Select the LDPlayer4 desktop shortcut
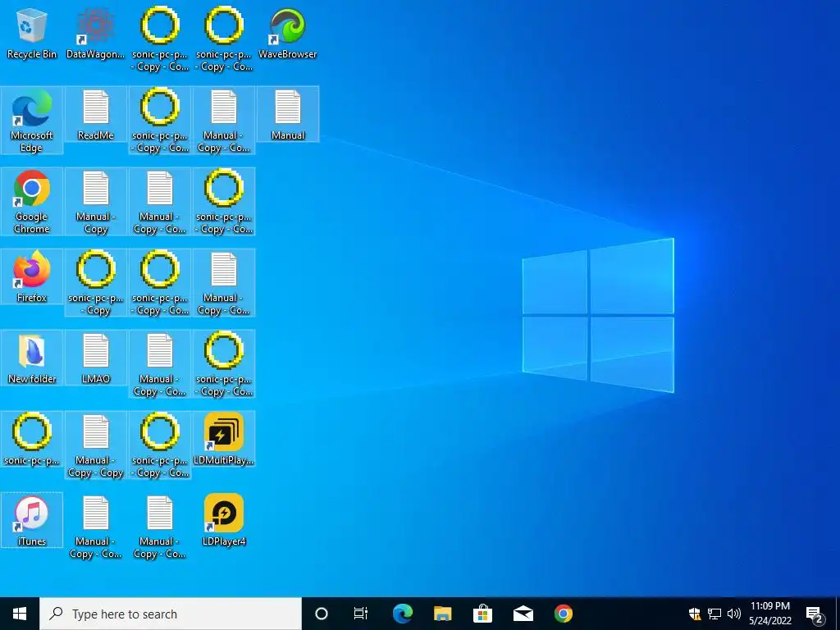The image size is (840, 630). [x=224, y=520]
